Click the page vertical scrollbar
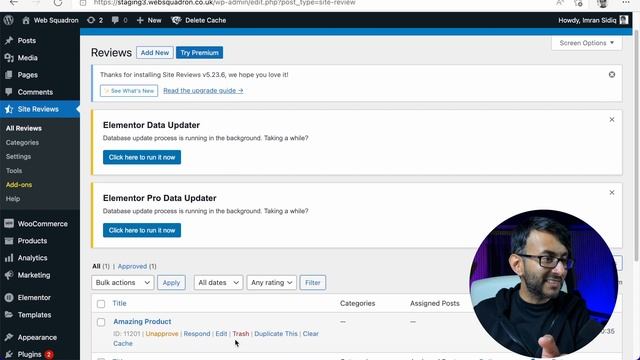Screen dimensions: 640x360 pyautogui.click(x=636, y=146)
